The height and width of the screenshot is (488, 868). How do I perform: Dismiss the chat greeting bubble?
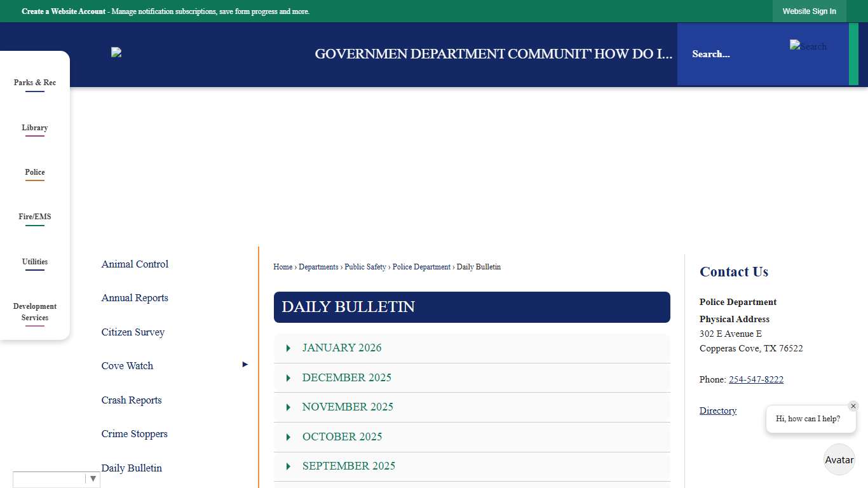tap(853, 406)
